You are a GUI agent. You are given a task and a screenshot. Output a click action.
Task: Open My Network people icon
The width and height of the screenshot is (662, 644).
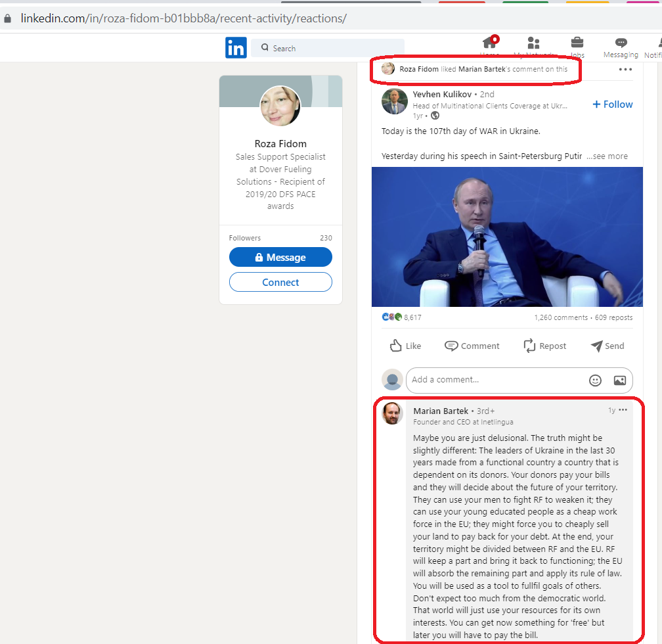(533, 43)
